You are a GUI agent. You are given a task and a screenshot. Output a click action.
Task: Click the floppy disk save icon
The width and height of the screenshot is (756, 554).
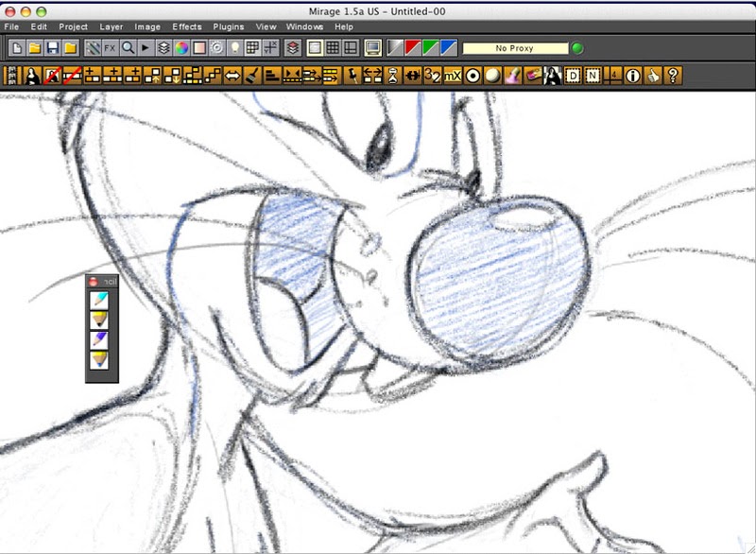point(53,47)
